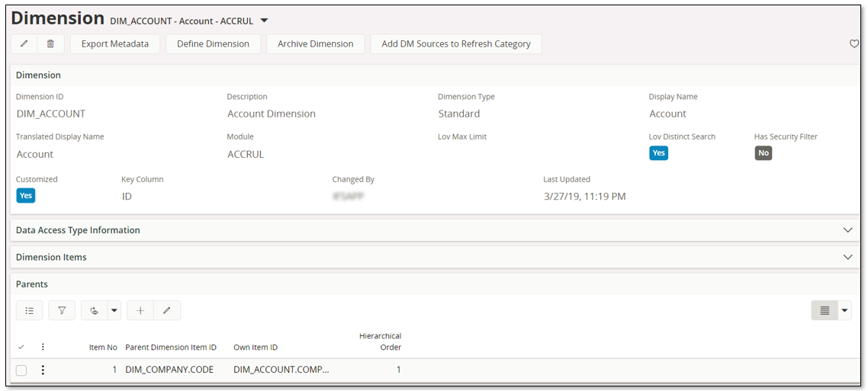The height and width of the screenshot is (391, 868).
Task: Toggle the Lov Distinct Search Yes badge
Action: [x=658, y=153]
